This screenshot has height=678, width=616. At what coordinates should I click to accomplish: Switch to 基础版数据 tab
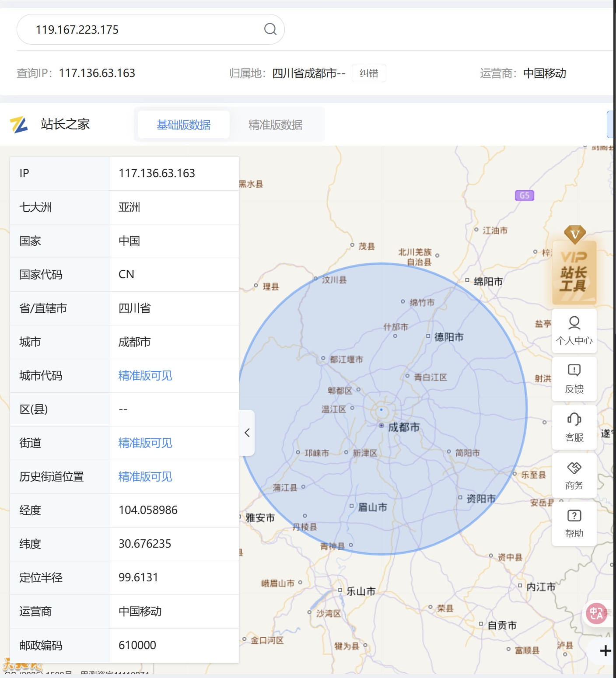(x=184, y=125)
